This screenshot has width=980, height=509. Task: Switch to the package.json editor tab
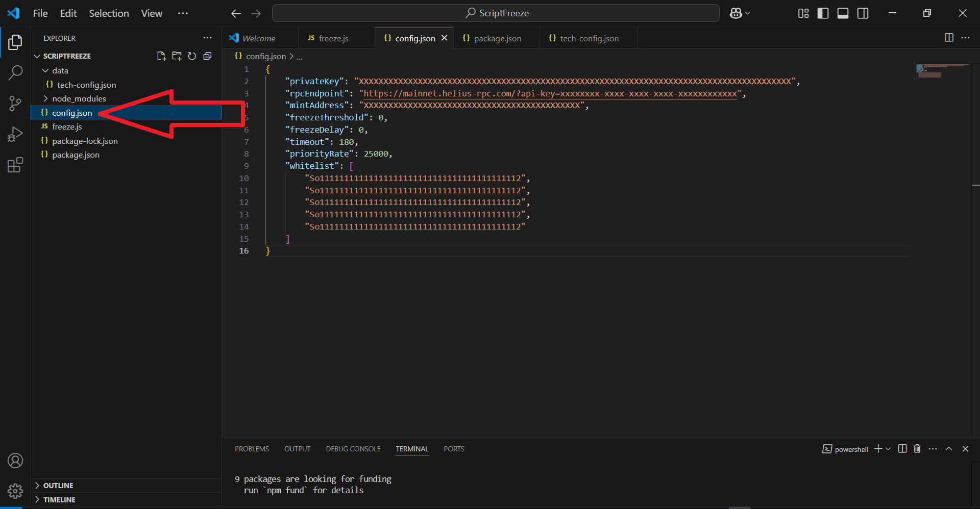point(496,38)
